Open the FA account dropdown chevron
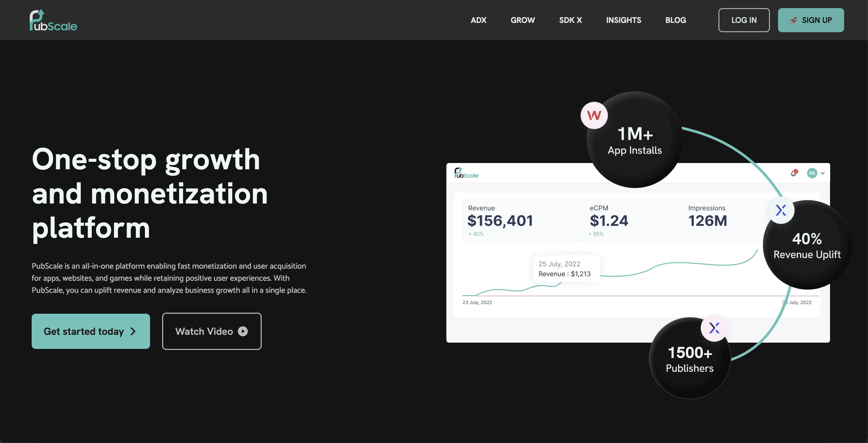The height and width of the screenshot is (443, 868). pyautogui.click(x=822, y=173)
